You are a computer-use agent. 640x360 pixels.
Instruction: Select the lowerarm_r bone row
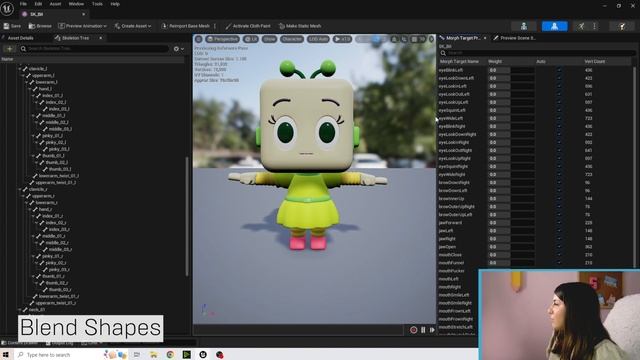point(47,203)
